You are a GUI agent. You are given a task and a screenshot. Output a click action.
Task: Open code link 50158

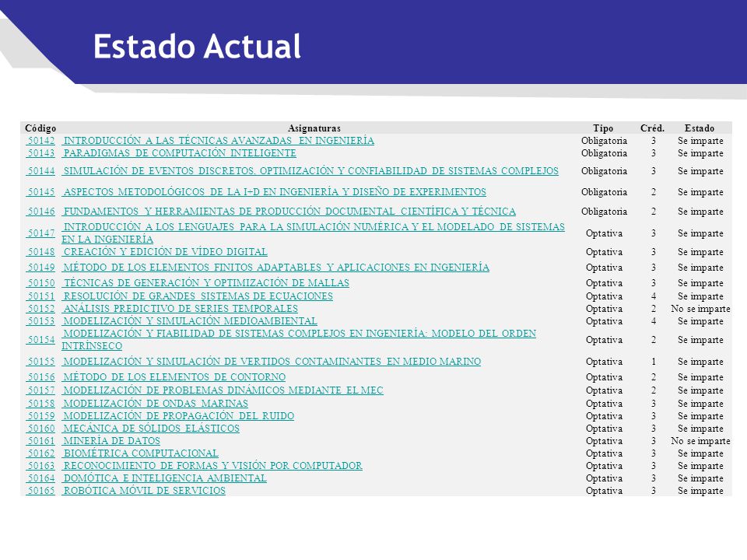coord(40,404)
